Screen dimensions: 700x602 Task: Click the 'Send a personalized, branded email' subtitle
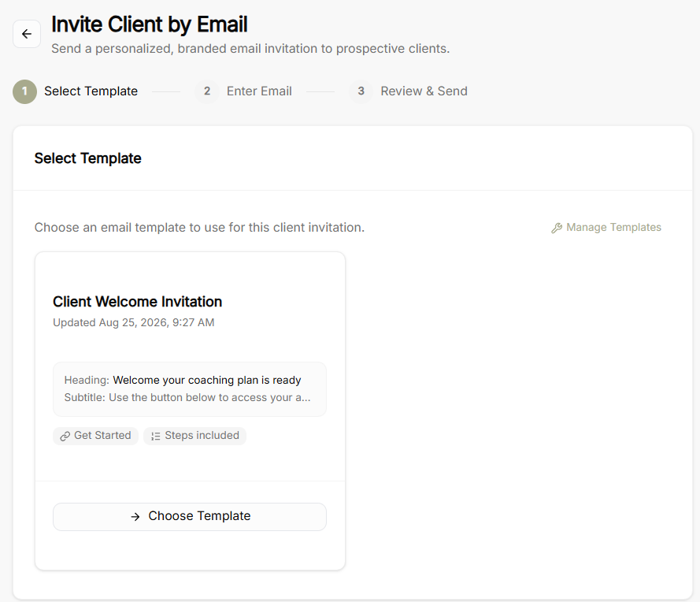(x=250, y=49)
